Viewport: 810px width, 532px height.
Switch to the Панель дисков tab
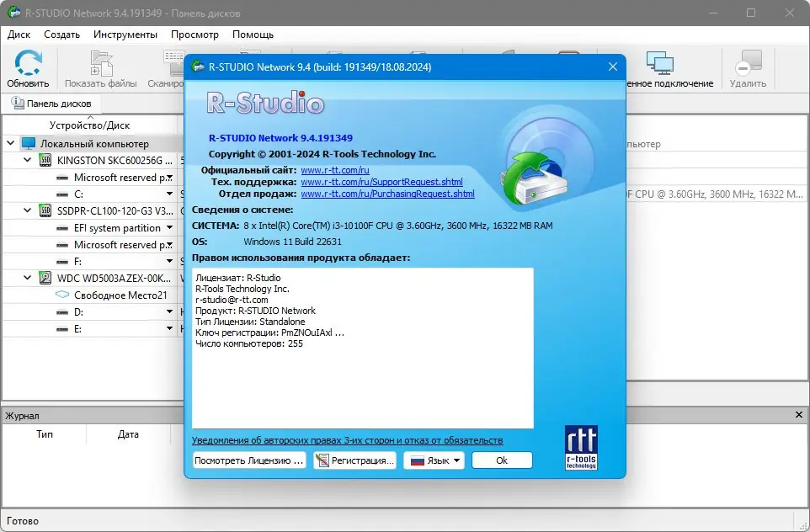tap(51, 104)
